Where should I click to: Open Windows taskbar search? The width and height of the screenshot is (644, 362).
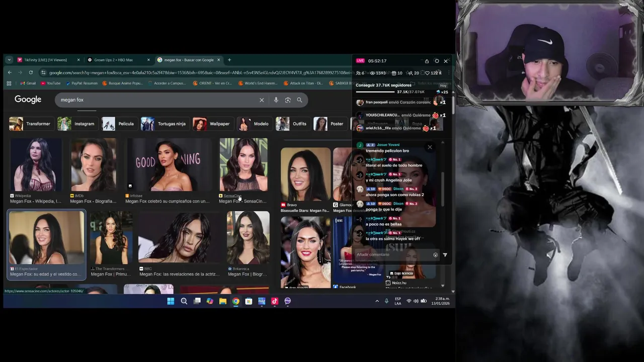point(184,301)
